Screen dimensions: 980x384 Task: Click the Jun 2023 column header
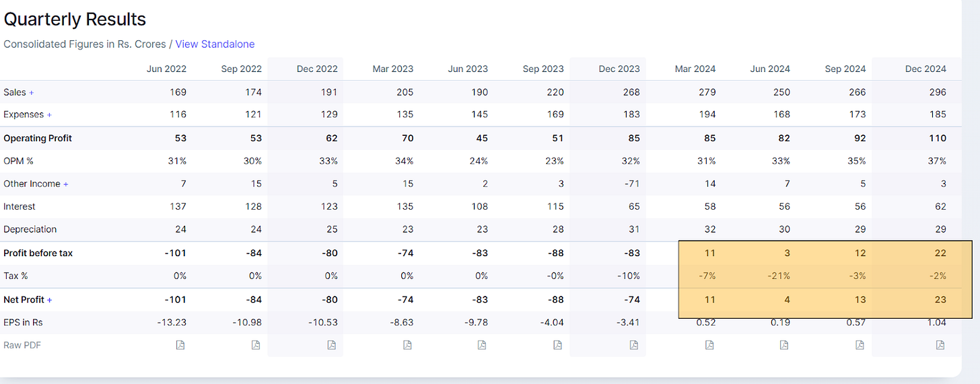coord(468,69)
